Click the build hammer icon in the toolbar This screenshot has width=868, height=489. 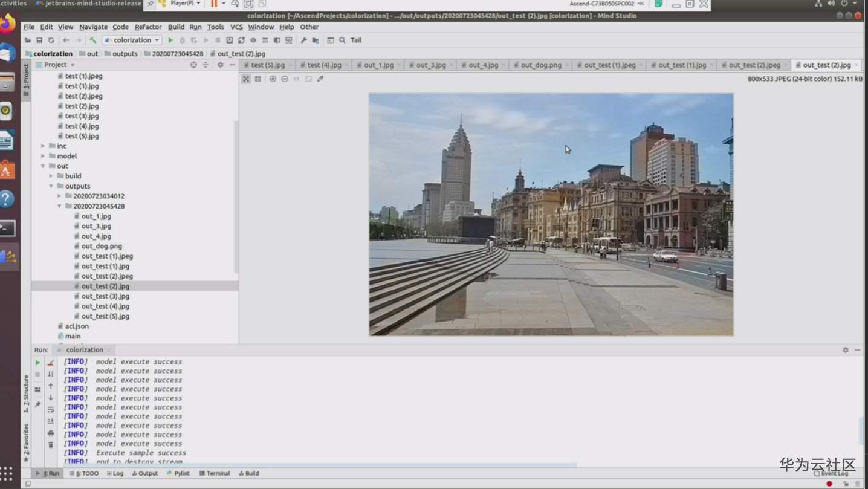[92, 40]
